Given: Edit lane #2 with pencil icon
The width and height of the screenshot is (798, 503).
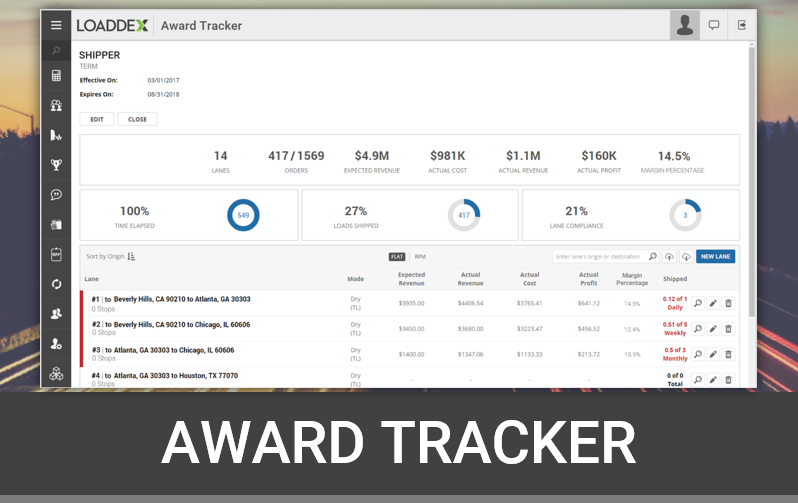Looking at the screenshot, I should [x=713, y=328].
